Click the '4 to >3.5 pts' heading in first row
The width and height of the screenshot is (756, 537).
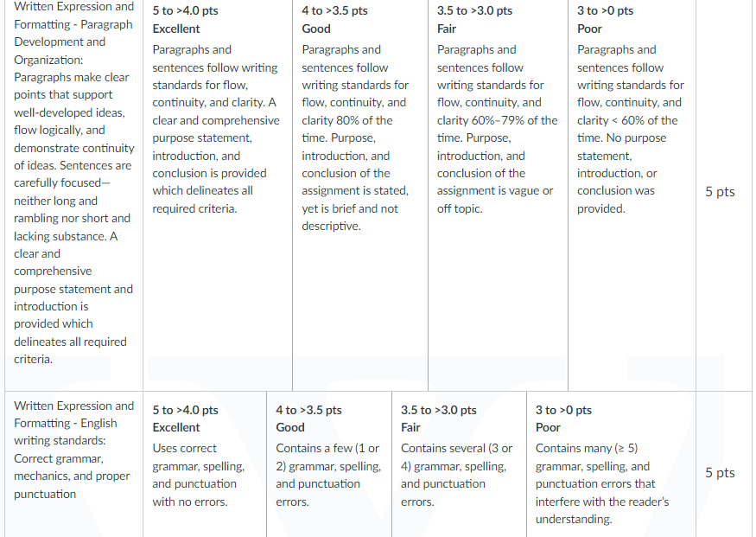point(334,10)
